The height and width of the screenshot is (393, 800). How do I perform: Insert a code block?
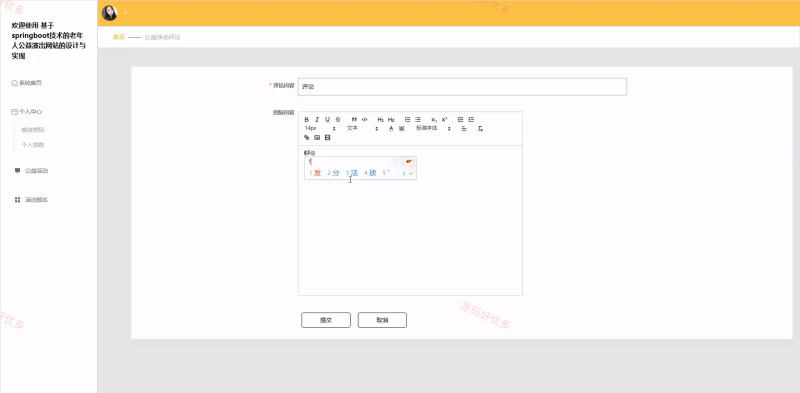364,119
